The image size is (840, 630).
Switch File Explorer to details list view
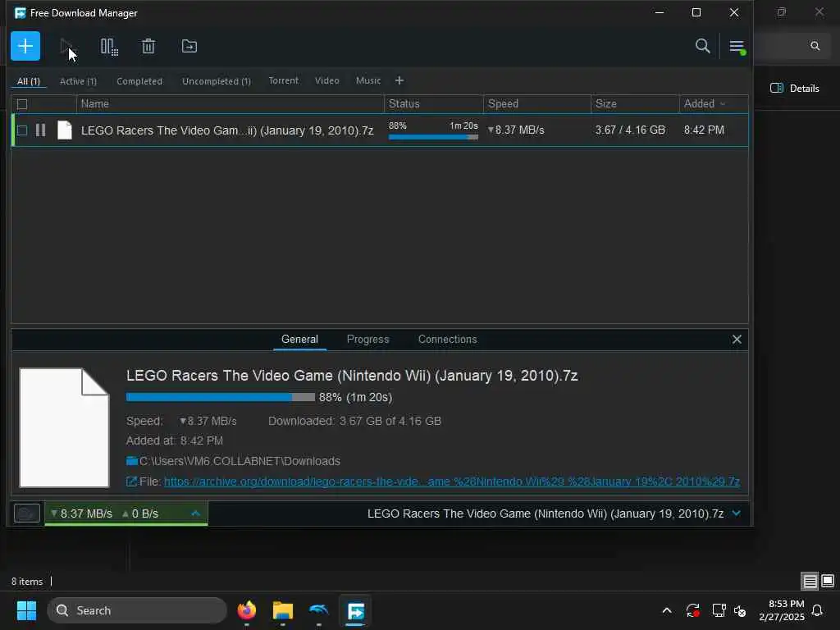tap(810, 582)
